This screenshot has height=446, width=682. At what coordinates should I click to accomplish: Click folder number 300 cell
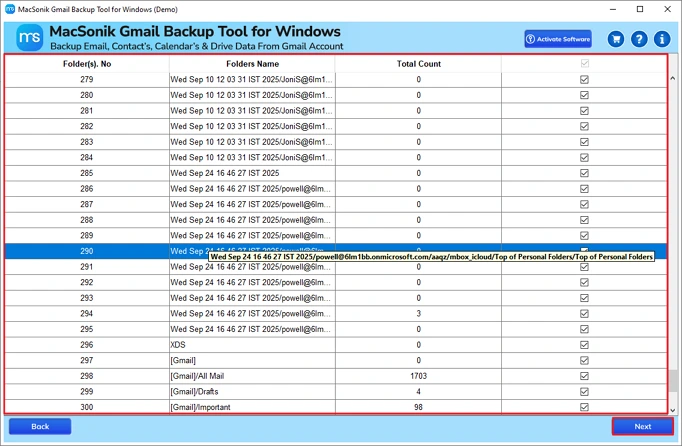pos(87,407)
